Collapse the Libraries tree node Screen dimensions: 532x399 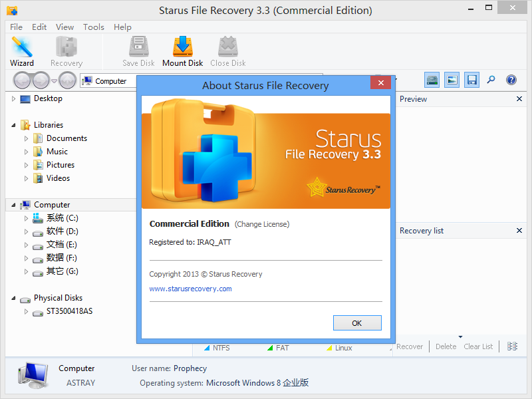coord(13,125)
